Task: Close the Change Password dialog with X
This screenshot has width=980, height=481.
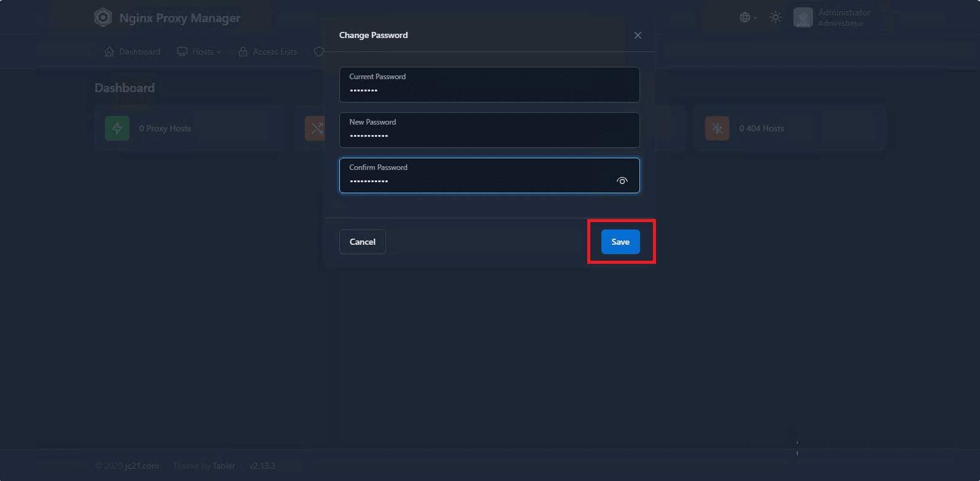Action: (638, 36)
